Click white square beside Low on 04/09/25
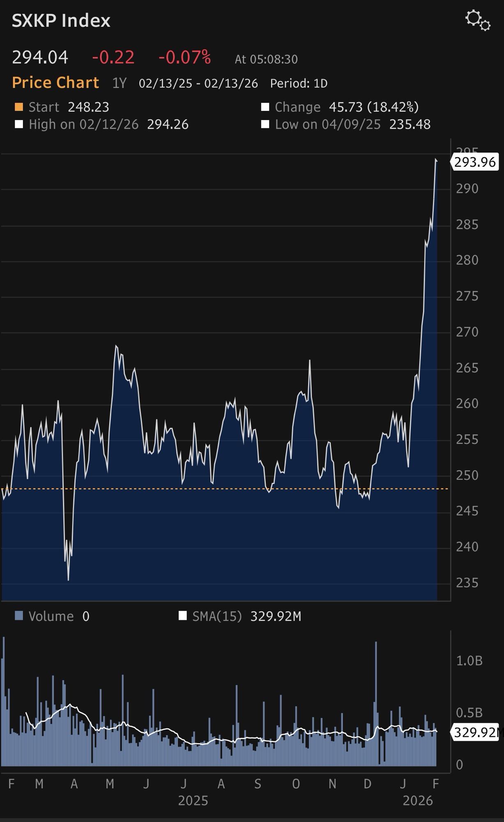 point(265,125)
